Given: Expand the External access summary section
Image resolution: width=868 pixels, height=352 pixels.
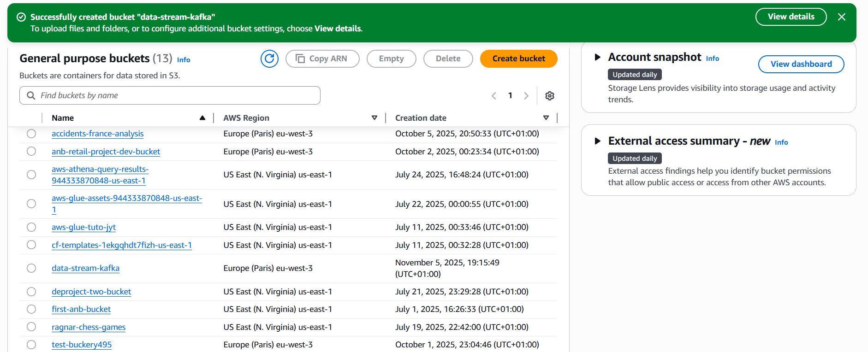Looking at the screenshot, I should click(x=597, y=141).
